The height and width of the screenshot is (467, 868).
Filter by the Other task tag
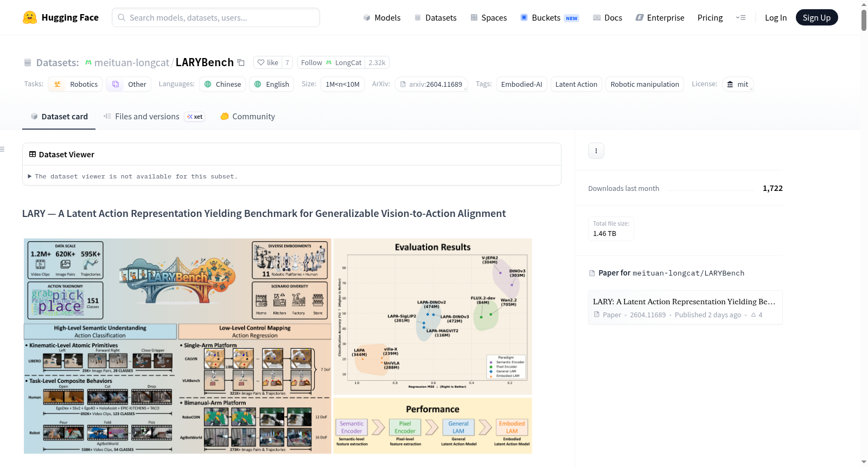click(x=129, y=84)
